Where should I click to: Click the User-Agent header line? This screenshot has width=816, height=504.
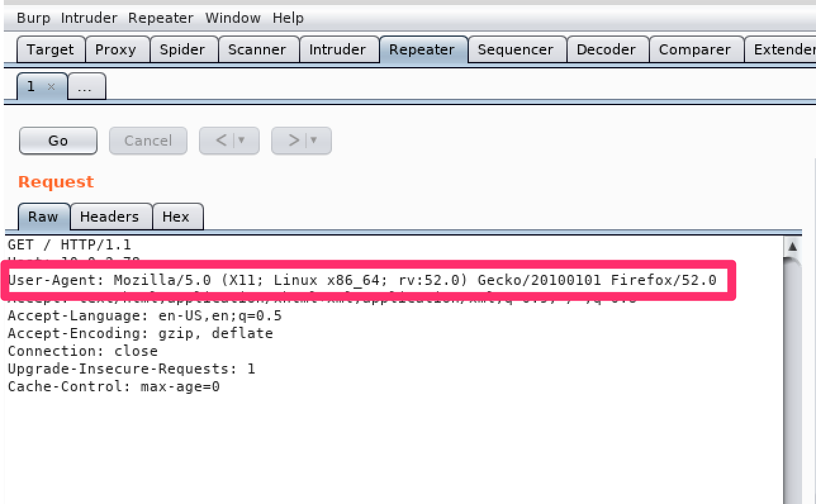tap(362, 280)
